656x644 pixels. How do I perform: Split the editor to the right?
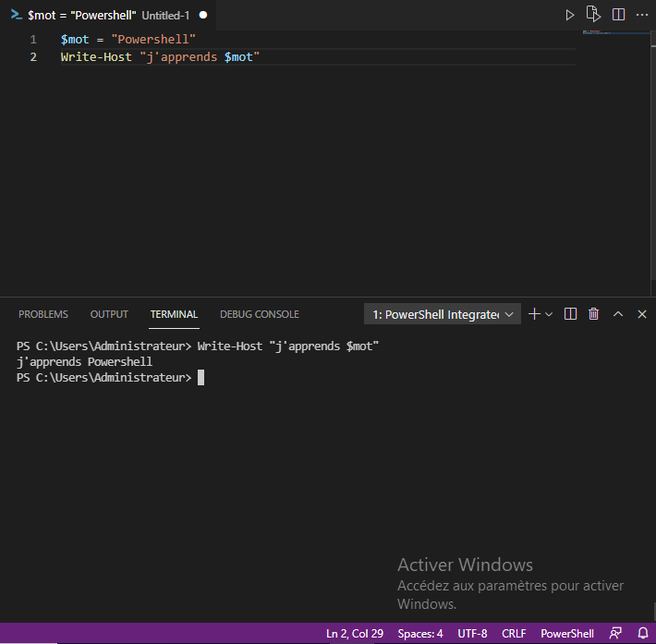coord(618,15)
